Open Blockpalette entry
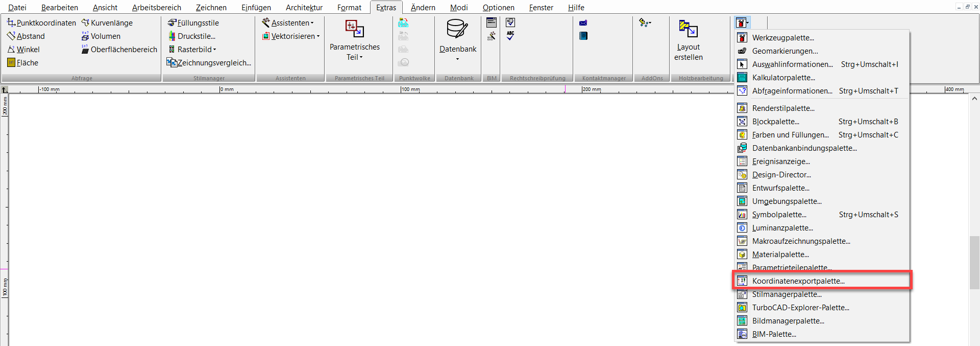 (822, 122)
